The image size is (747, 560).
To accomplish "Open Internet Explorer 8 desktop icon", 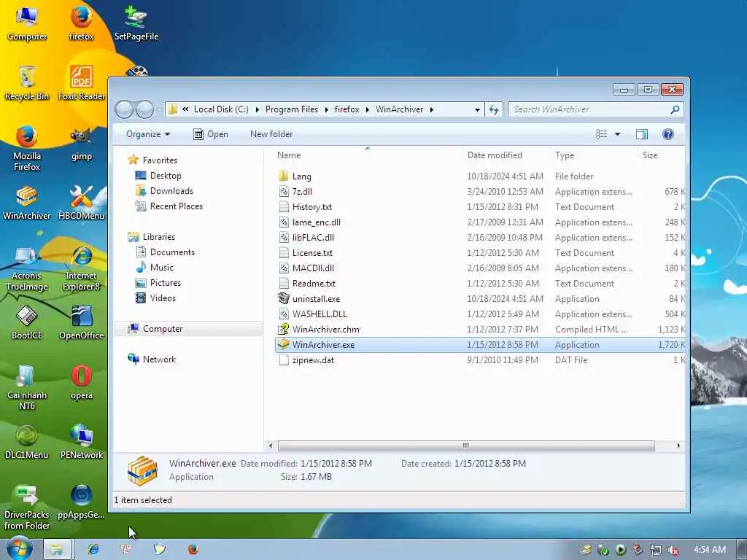I will pos(82,268).
